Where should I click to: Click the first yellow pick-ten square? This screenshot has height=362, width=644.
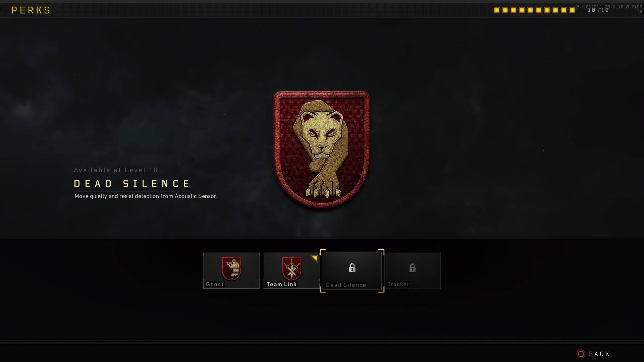497,10
